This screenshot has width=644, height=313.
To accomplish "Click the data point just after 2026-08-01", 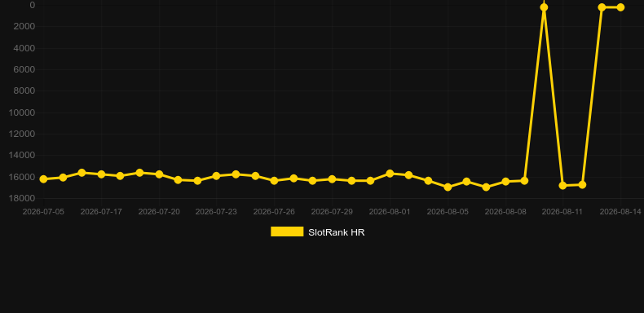I will pos(408,175).
